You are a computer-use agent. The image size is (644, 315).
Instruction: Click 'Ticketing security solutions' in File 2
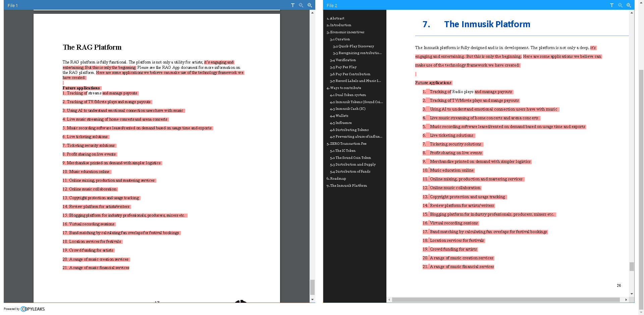[x=455, y=144]
